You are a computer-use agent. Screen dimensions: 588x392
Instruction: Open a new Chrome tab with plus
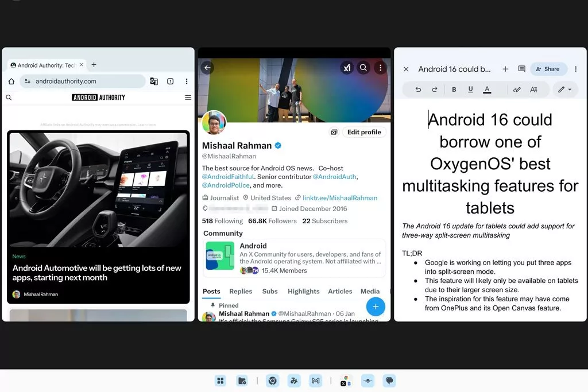(x=94, y=64)
